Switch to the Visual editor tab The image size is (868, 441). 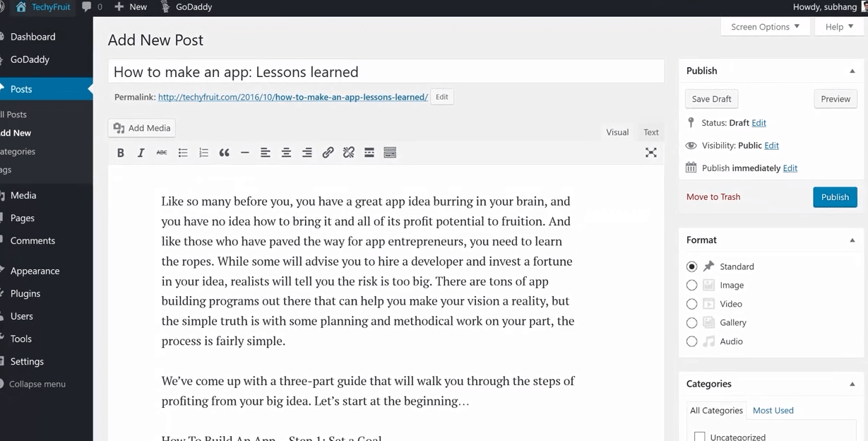pyautogui.click(x=617, y=132)
